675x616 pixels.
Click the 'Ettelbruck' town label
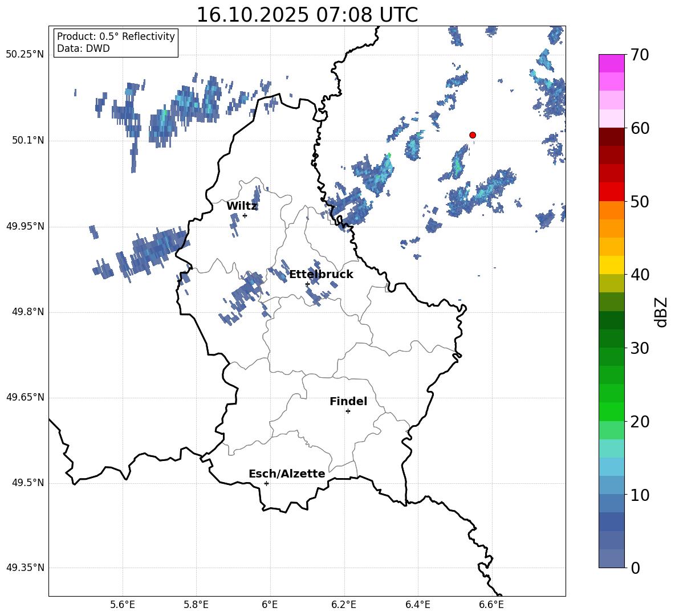tap(321, 275)
